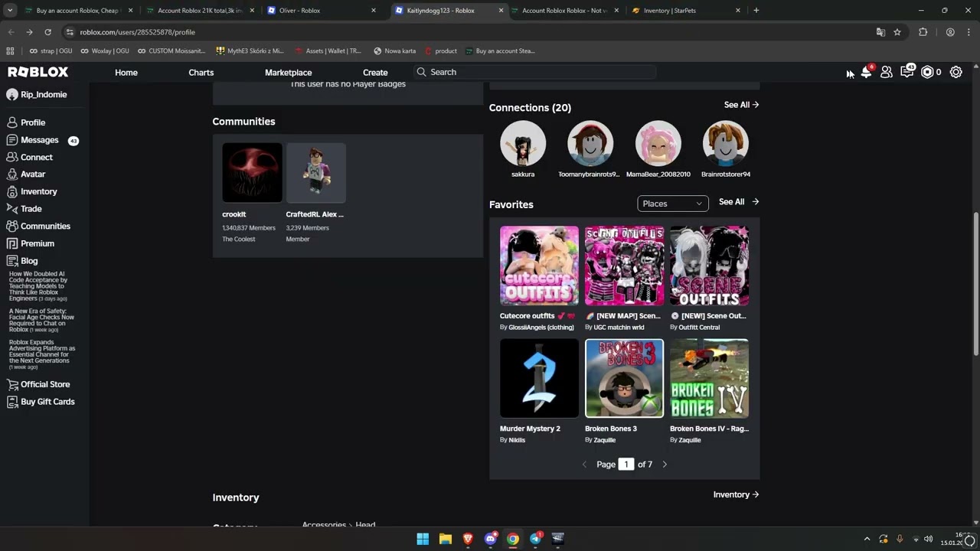The height and width of the screenshot is (551, 980).
Task: Open the Robux balance icon
Action: tap(927, 72)
